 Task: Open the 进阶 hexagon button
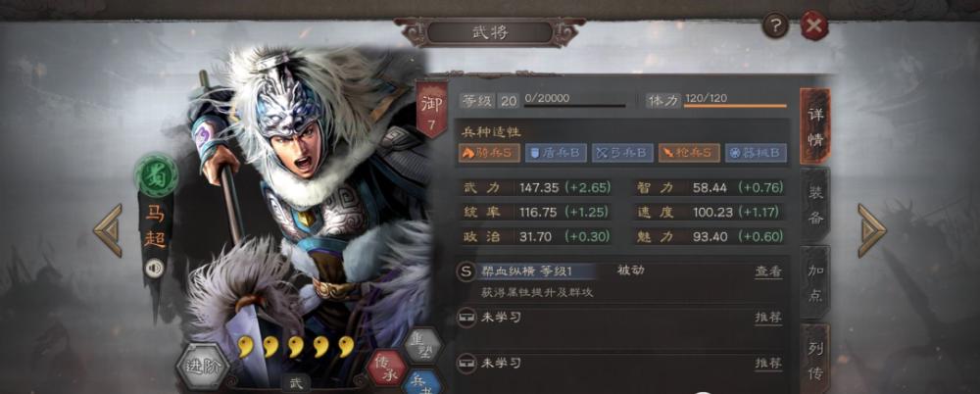[203, 367]
